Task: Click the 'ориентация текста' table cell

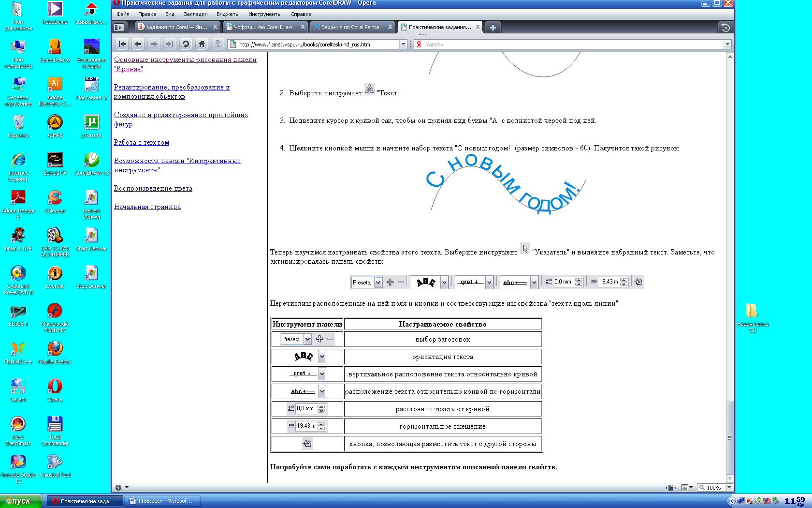Action: click(x=443, y=357)
